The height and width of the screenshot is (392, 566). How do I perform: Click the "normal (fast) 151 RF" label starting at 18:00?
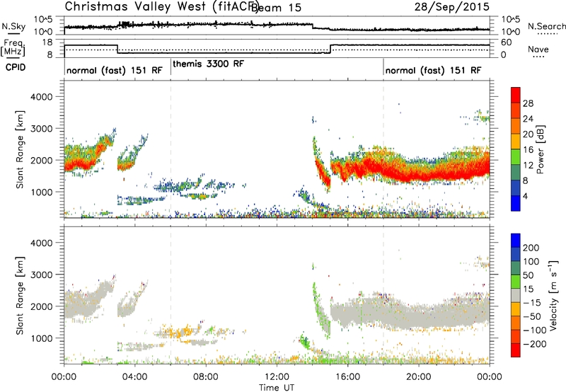coord(433,70)
